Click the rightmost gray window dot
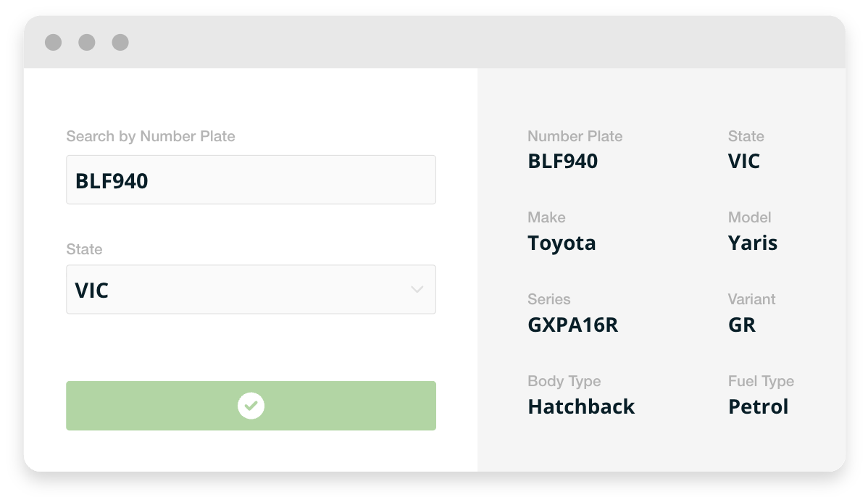 [x=120, y=42]
